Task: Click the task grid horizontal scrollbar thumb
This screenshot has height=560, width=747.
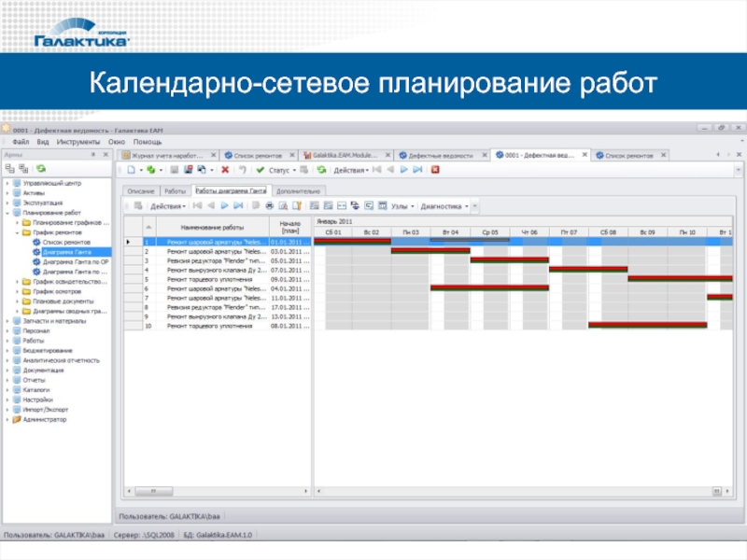Action: [153, 491]
